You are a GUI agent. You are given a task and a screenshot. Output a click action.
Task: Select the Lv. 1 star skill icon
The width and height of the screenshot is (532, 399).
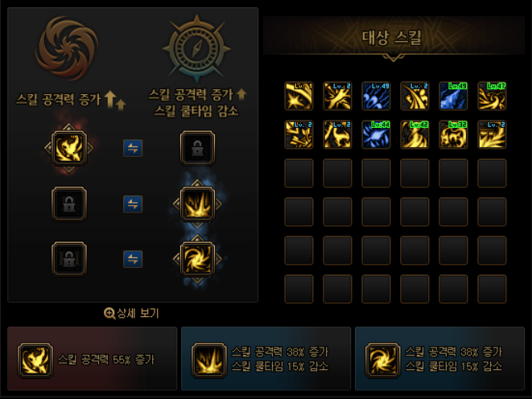point(299,96)
